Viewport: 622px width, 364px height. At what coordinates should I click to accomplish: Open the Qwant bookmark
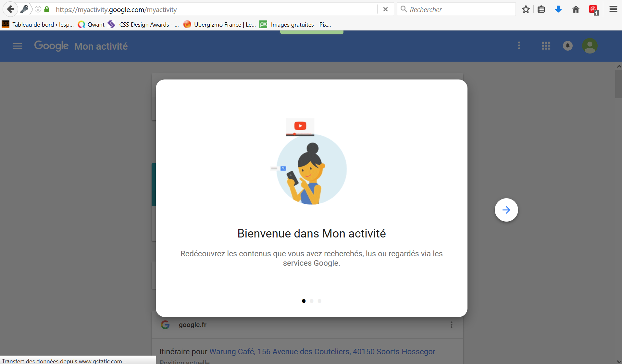click(92, 25)
